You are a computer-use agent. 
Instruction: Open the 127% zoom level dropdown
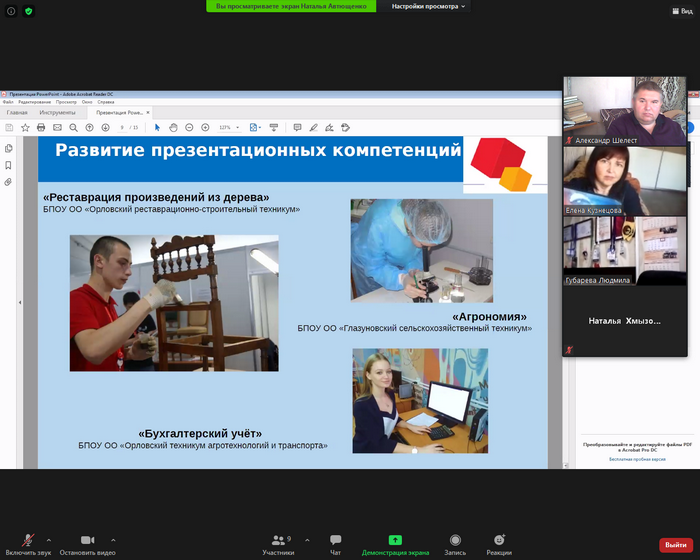point(229,128)
